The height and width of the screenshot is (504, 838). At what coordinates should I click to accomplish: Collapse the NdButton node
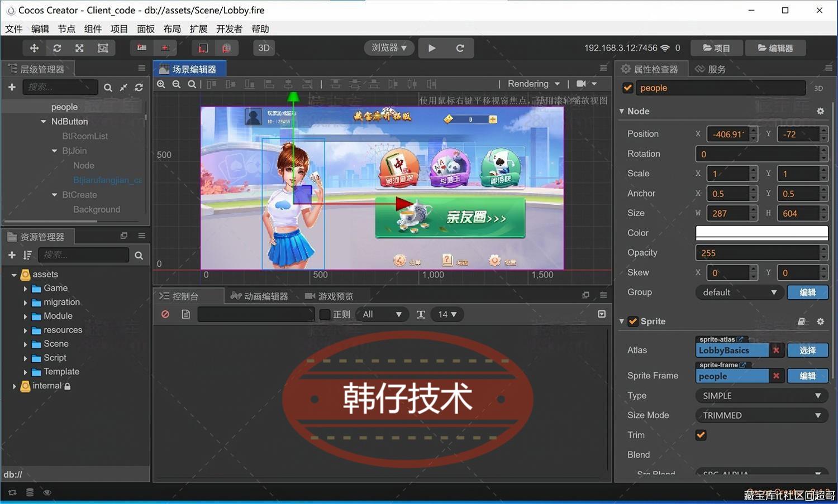point(44,121)
